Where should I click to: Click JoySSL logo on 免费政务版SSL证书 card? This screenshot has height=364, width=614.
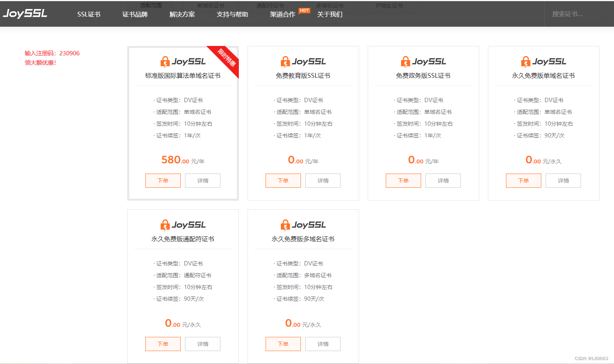click(423, 62)
